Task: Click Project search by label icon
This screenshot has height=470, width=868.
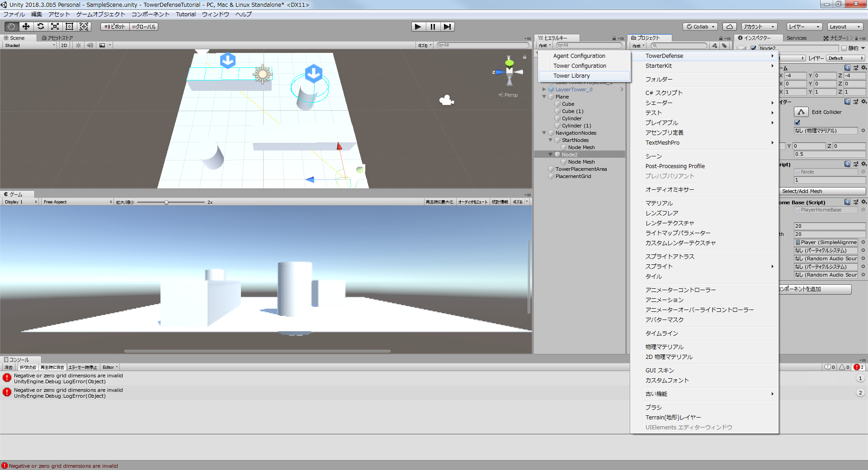Action: 724,46
